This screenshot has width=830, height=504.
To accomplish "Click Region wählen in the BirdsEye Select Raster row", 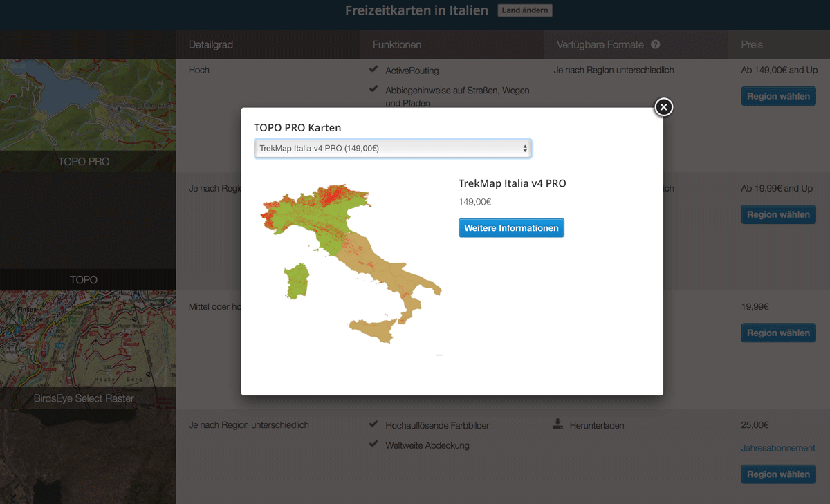I will (778, 333).
